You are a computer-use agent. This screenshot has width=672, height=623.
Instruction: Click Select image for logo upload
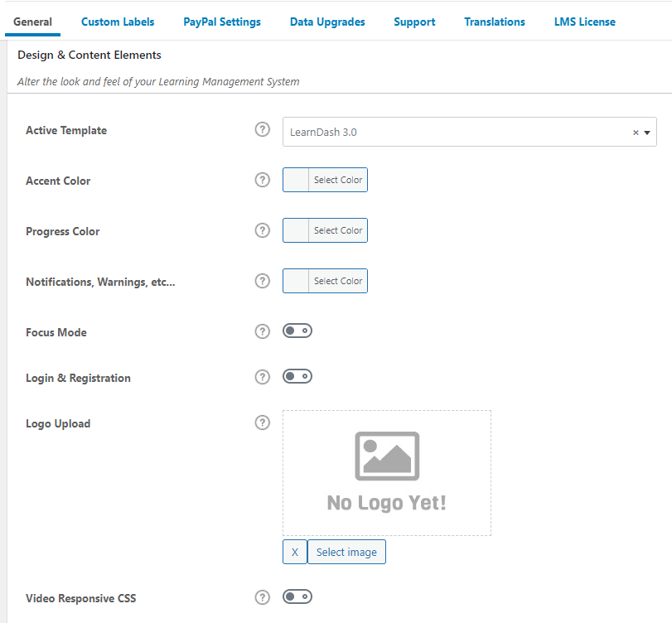pos(346,551)
